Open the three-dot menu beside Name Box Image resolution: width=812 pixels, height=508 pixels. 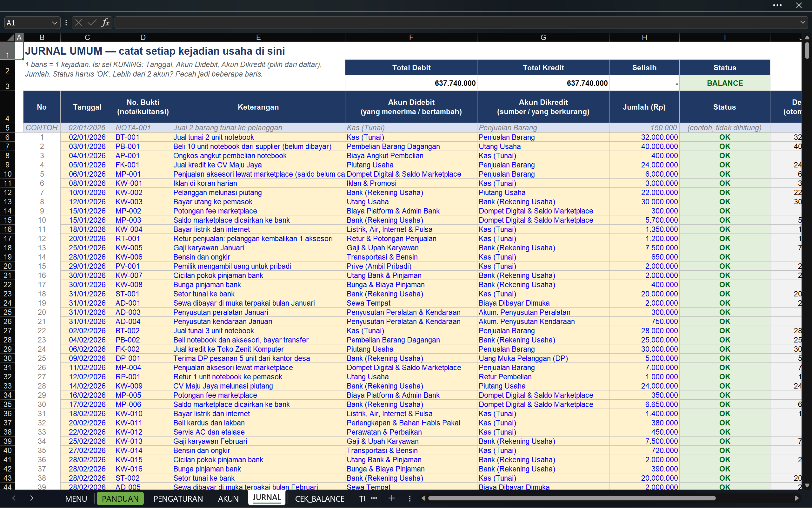[66, 23]
